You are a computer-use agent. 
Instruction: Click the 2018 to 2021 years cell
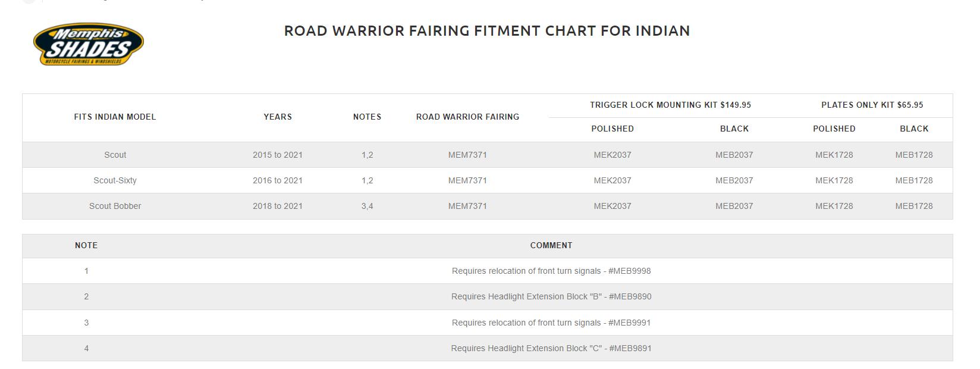coord(278,206)
